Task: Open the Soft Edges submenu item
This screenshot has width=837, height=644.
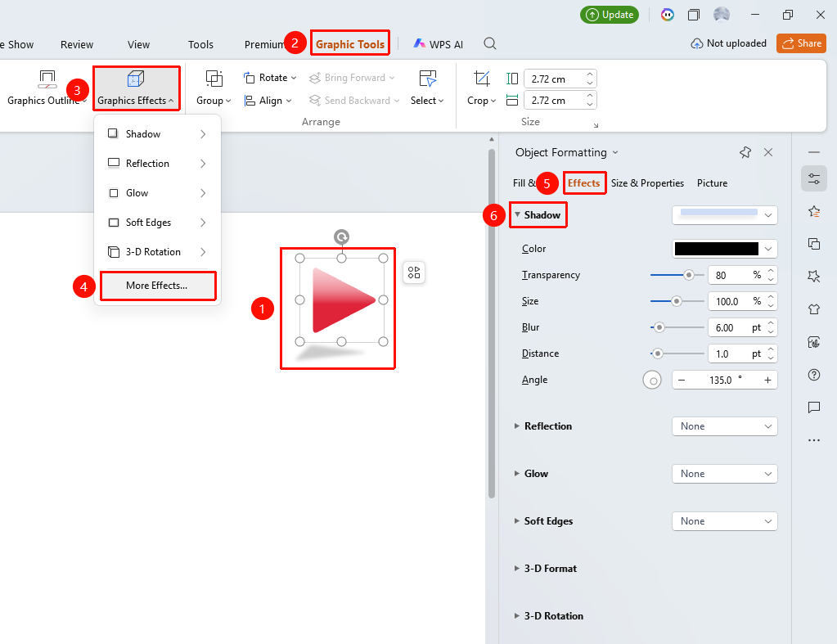Action: (157, 223)
